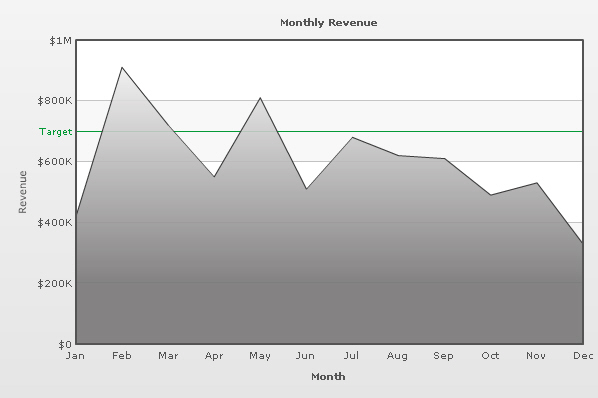Click the May peak data point

[260, 98]
